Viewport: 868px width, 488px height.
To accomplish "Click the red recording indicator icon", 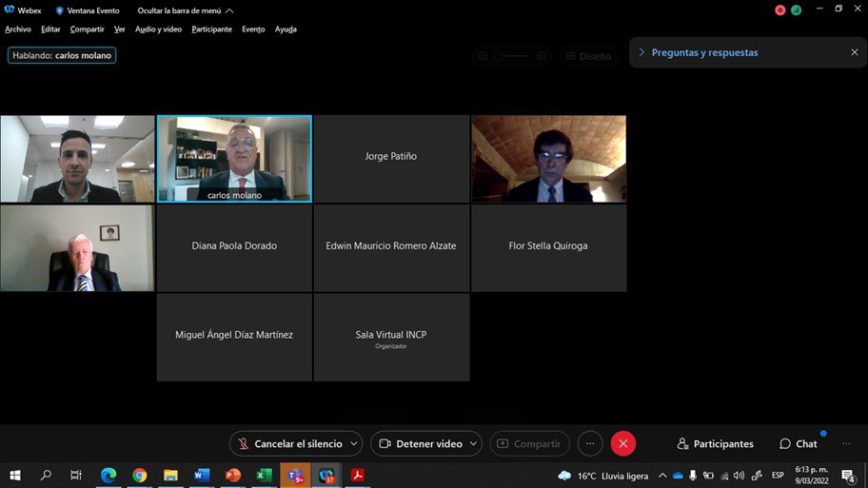I will click(x=780, y=10).
